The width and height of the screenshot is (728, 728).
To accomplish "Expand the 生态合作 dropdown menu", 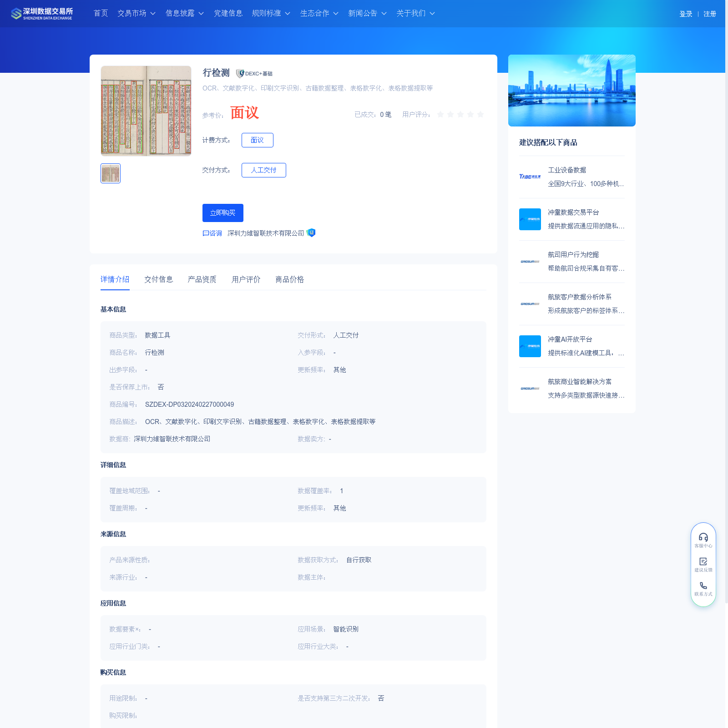I will click(x=319, y=13).
